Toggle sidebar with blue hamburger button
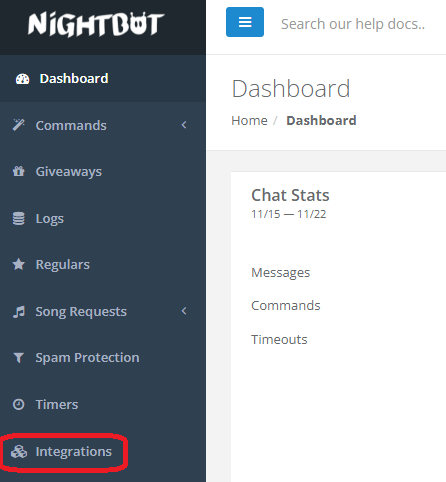 point(245,22)
